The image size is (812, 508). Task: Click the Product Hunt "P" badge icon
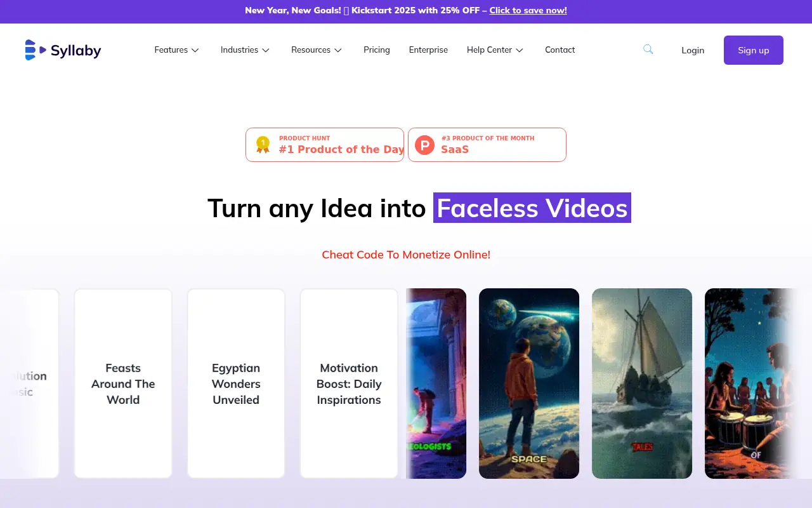point(424,144)
